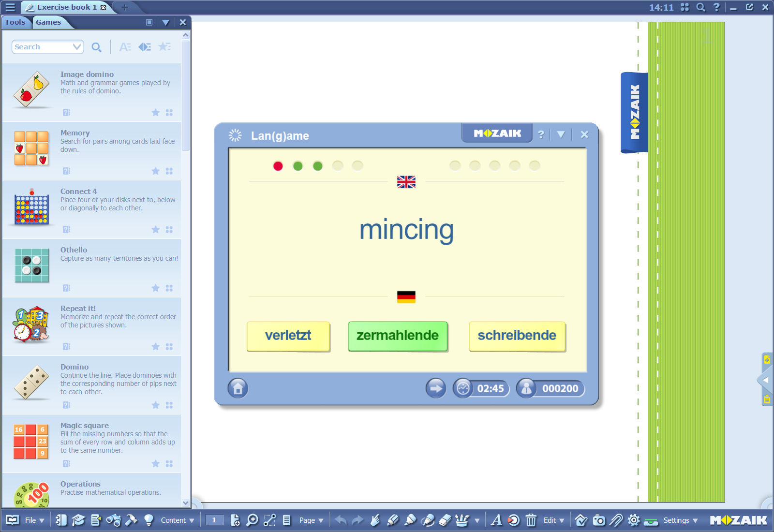Open the camera screenshot tool
This screenshot has height=532, width=774.
[x=599, y=520]
